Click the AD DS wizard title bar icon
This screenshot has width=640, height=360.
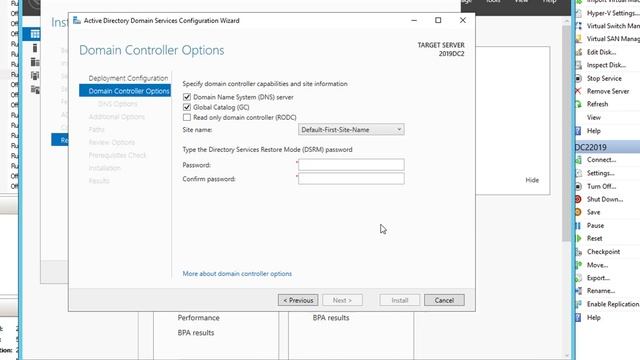click(x=77, y=20)
